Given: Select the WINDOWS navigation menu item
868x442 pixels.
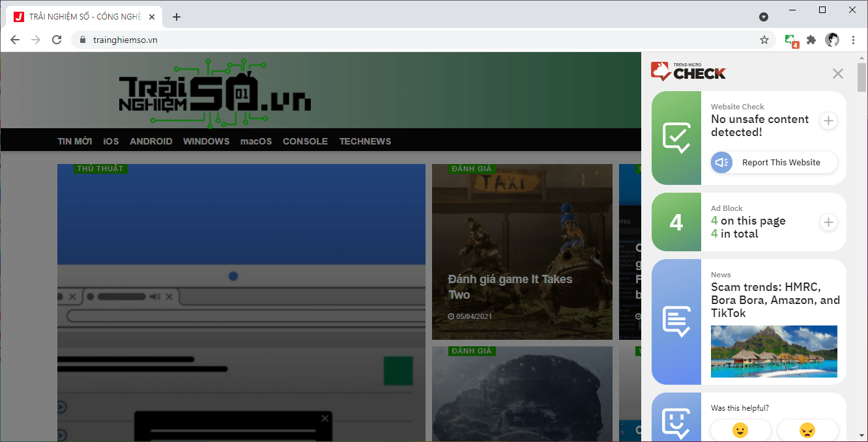Looking at the screenshot, I should coord(206,141).
